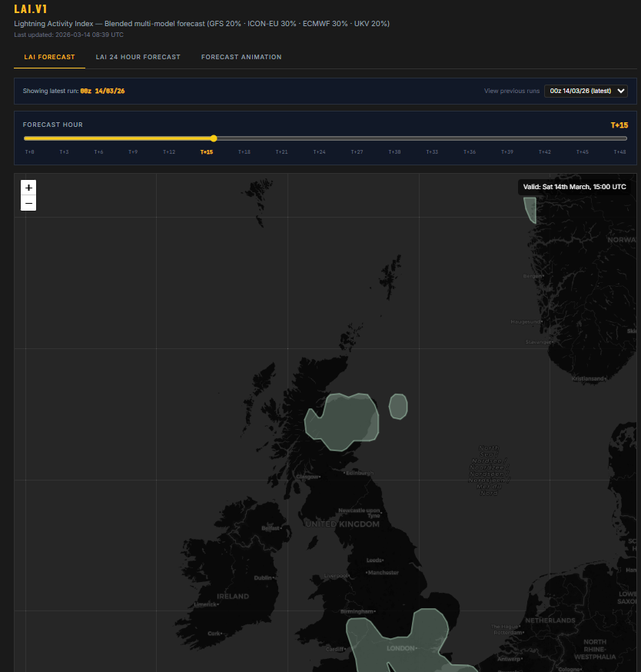Viewport: 641px width, 672px height.
Task: Select forecast hour T+36
Action: pos(469,151)
